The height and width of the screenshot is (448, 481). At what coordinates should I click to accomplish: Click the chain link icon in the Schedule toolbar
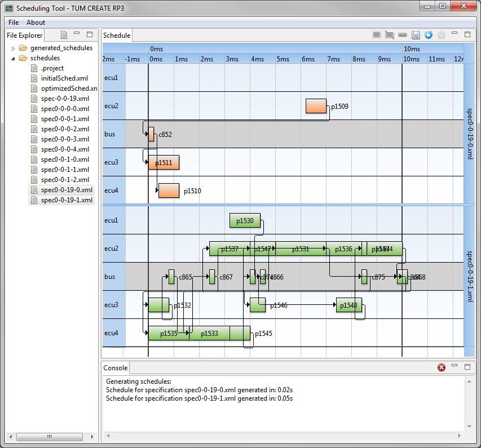402,35
